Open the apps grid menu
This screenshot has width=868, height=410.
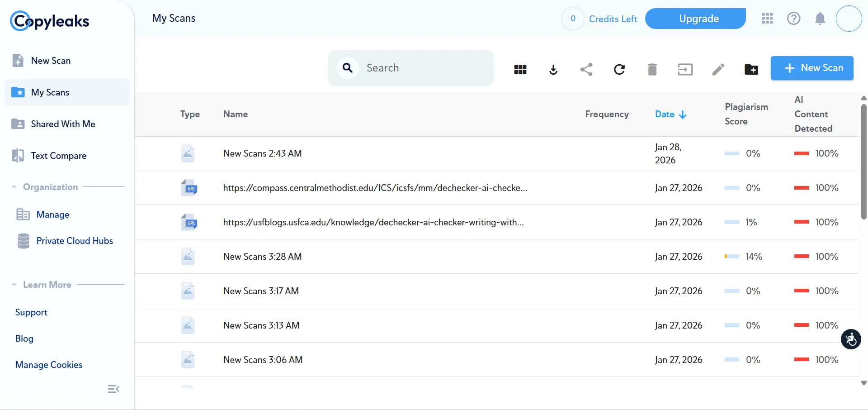[x=767, y=19]
